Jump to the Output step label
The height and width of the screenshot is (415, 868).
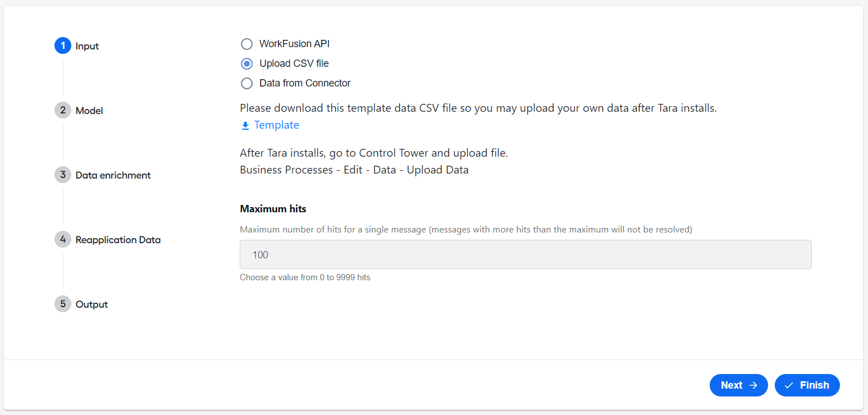tap(92, 304)
